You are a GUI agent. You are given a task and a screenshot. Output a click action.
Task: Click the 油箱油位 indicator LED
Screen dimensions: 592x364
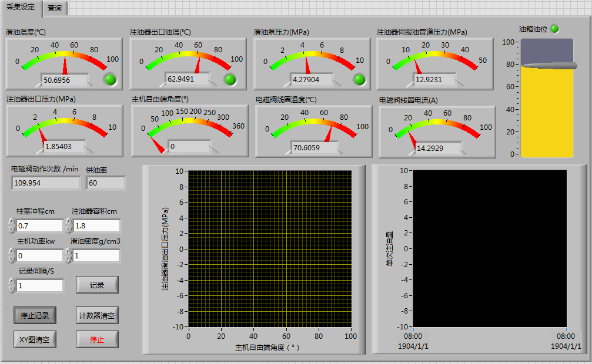coord(554,29)
